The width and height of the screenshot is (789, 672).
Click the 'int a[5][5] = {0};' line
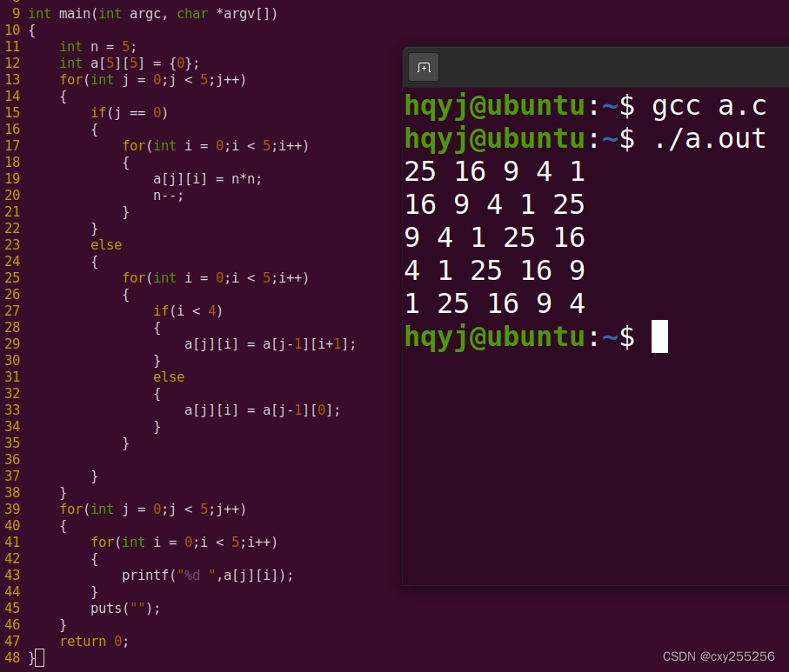[x=130, y=63]
